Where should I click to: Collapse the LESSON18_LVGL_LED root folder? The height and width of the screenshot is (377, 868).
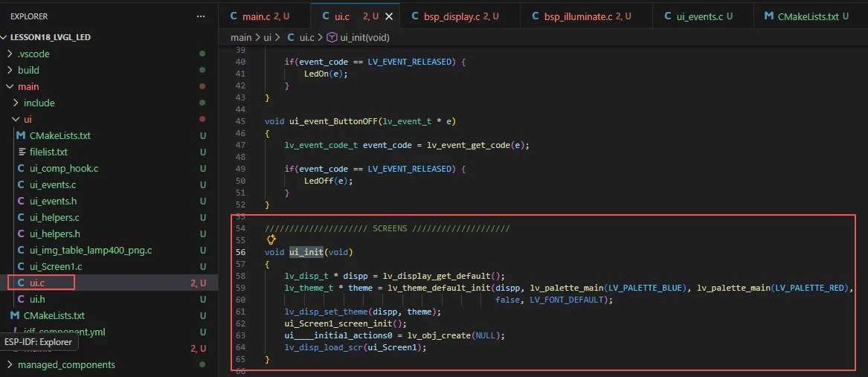pos(5,37)
